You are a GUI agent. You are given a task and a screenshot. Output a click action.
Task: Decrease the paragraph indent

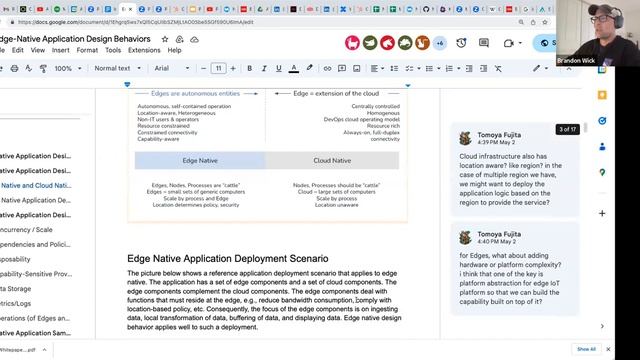point(469,68)
